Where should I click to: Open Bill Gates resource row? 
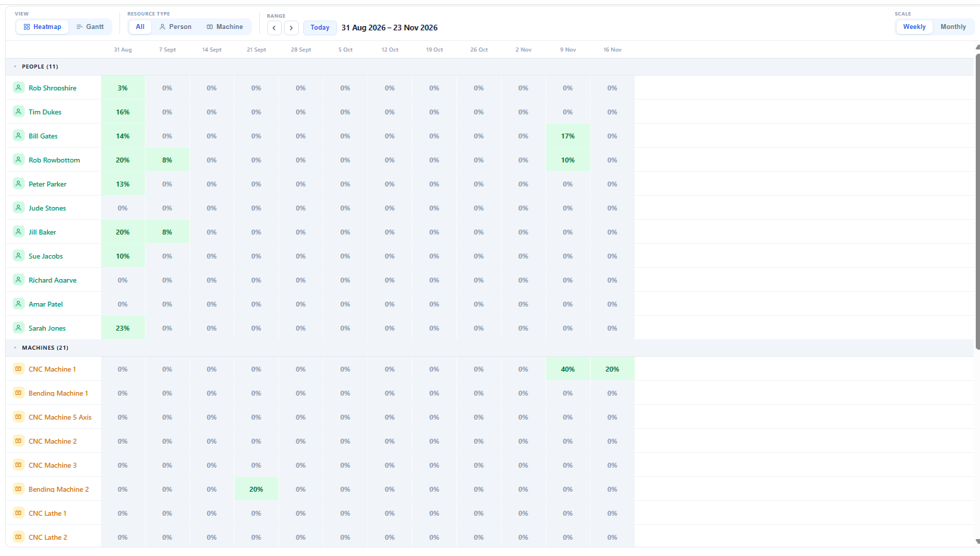54,136
